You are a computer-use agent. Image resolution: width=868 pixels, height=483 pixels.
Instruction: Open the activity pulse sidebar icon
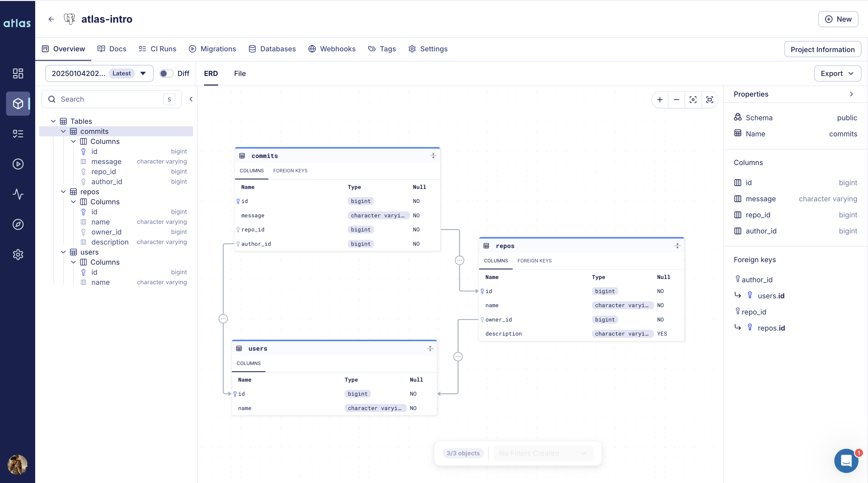tap(18, 194)
